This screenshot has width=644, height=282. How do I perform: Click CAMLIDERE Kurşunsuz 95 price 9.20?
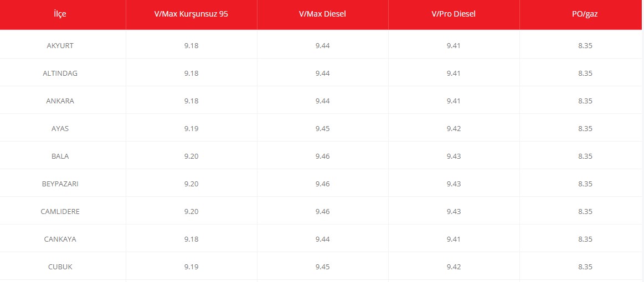pyautogui.click(x=192, y=211)
